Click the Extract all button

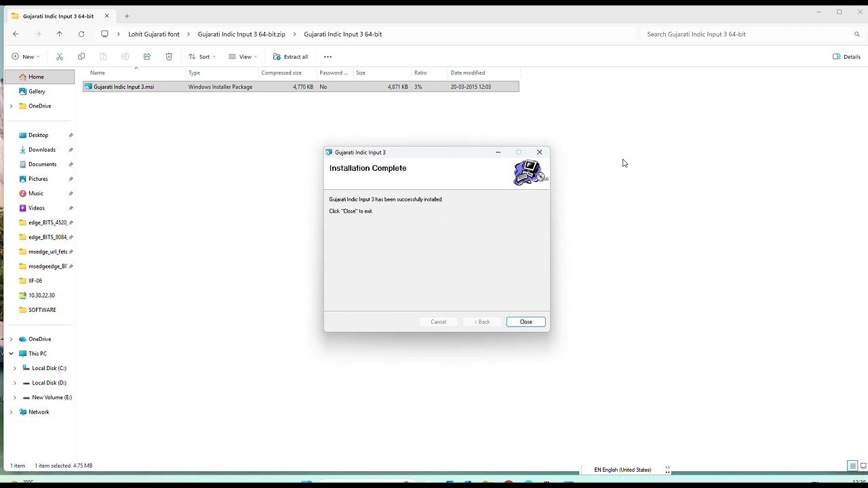(x=290, y=57)
